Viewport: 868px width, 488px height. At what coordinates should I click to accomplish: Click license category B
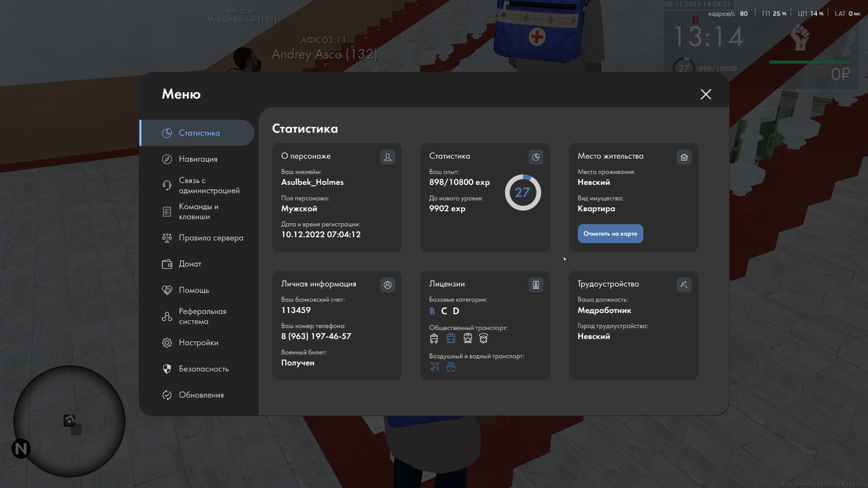[x=433, y=311]
